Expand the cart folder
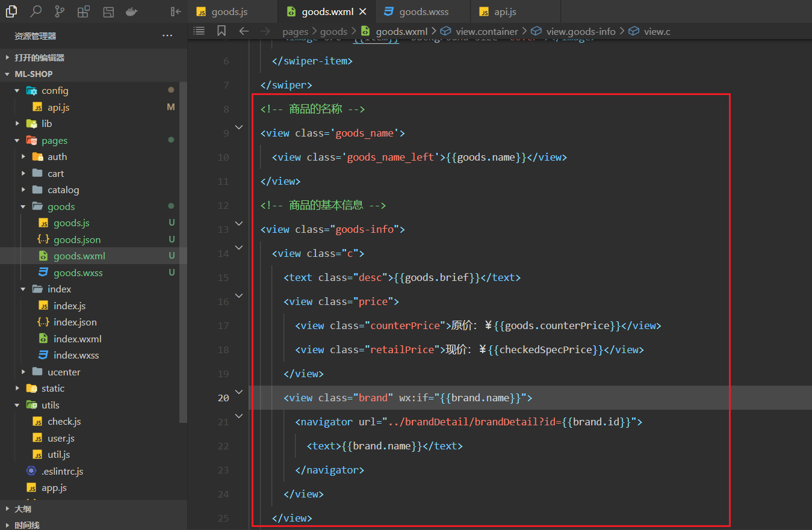 (23, 173)
